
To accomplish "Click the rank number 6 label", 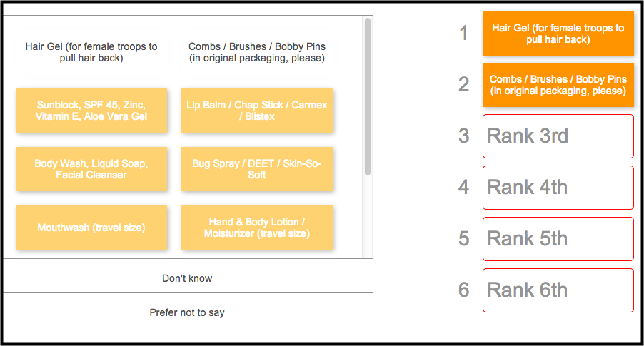I will coord(463,290).
